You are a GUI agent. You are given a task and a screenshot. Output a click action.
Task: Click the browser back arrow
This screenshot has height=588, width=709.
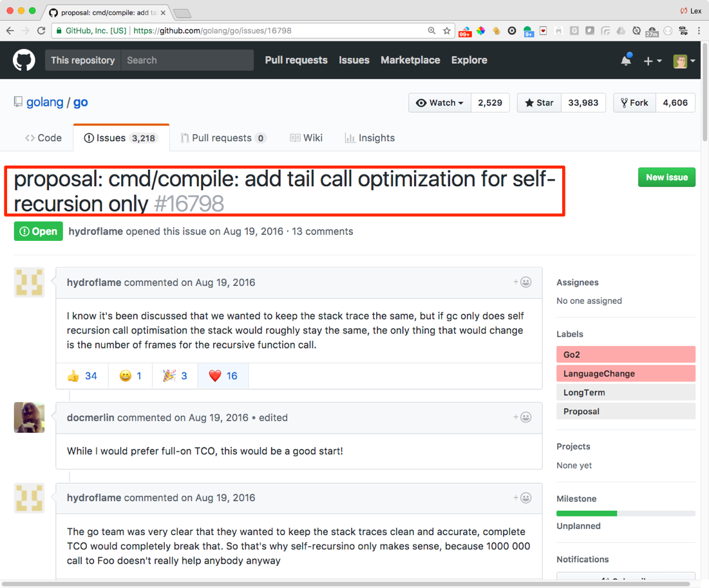(10, 30)
